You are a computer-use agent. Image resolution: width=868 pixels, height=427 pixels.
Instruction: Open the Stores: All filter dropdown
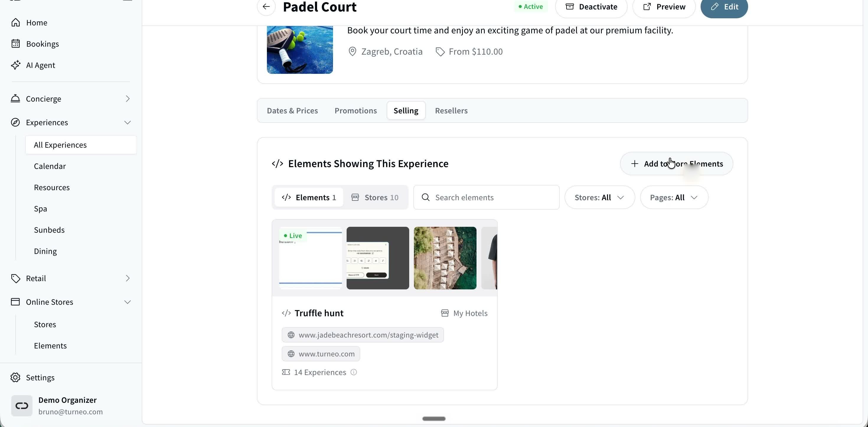[x=599, y=197]
